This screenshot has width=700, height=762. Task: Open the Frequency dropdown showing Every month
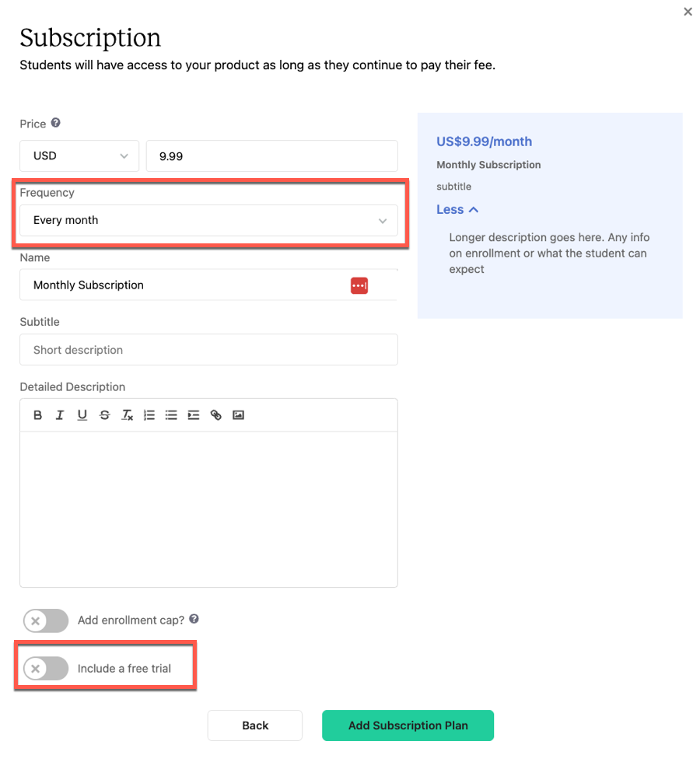click(x=209, y=221)
